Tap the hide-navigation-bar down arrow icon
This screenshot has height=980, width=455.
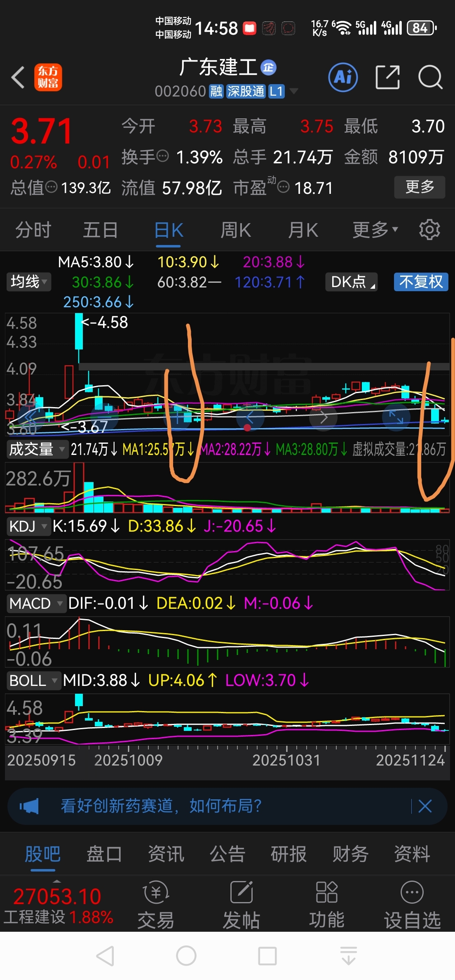point(349,956)
